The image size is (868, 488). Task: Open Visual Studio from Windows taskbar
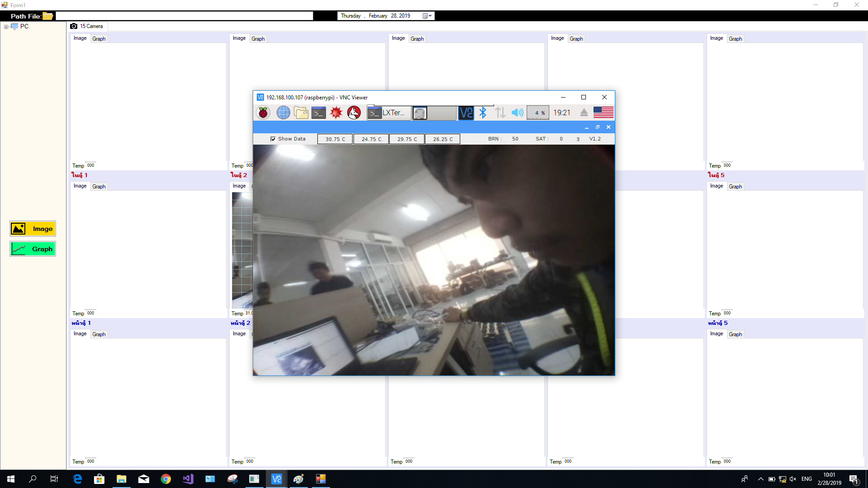click(x=188, y=479)
